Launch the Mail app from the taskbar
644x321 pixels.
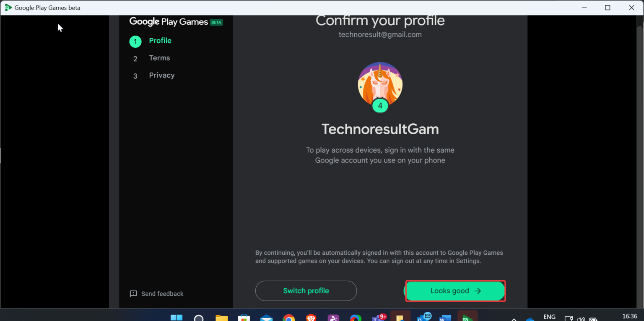[x=267, y=317]
